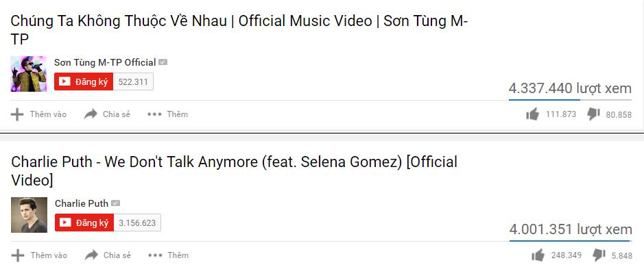The width and height of the screenshot is (644, 267).
Task: Click Charlie Puth channel avatar thumbnail
Action: 29,215
